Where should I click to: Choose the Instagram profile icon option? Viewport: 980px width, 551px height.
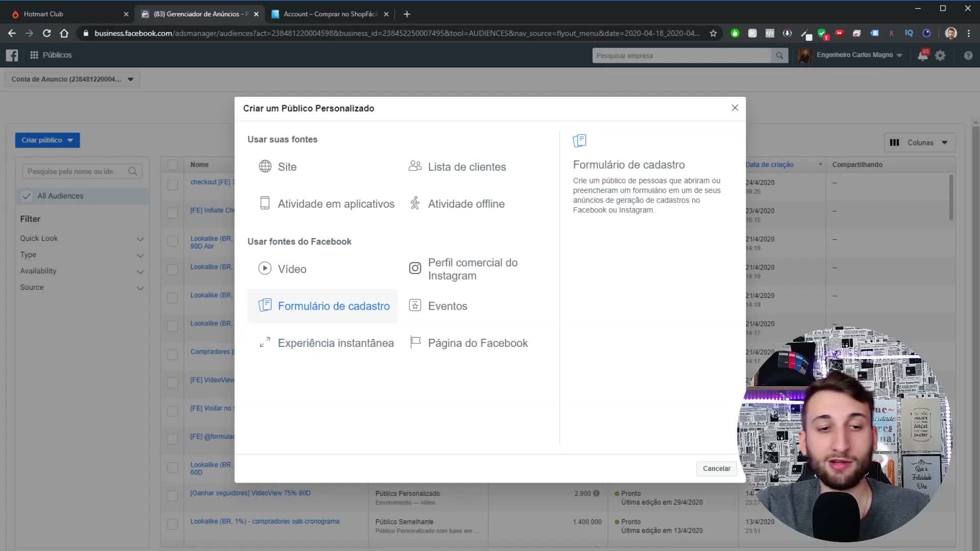[x=415, y=268]
